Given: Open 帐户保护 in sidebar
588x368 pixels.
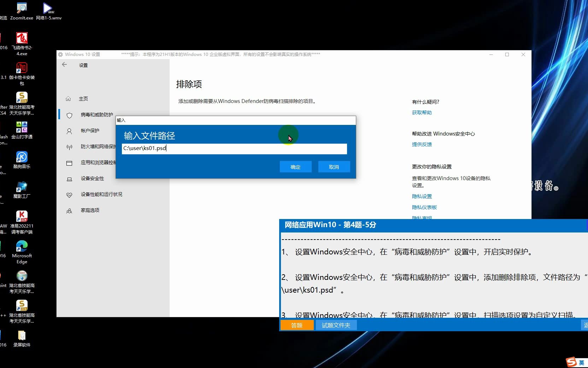Looking at the screenshot, I should coord(90,131).
